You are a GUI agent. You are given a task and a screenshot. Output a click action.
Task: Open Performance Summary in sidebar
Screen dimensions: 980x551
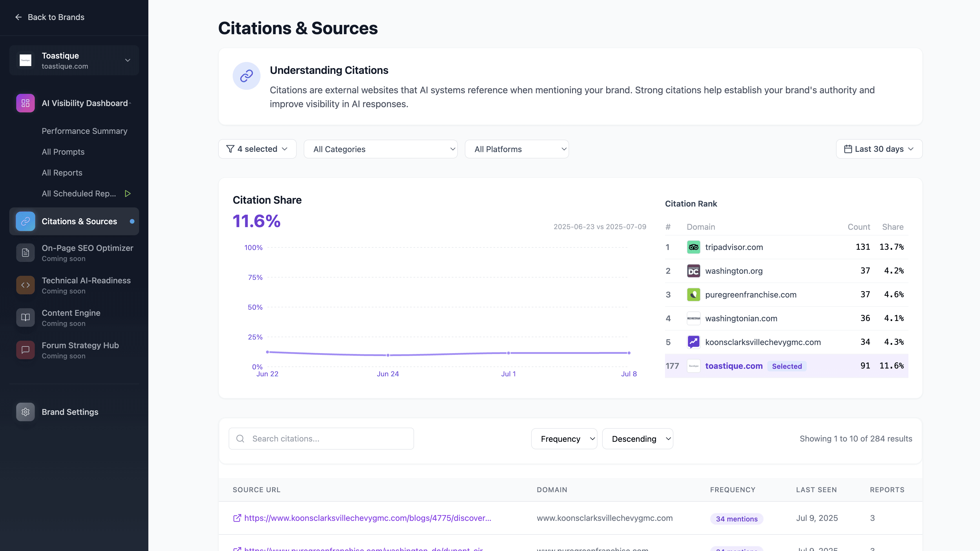(84, 131)
